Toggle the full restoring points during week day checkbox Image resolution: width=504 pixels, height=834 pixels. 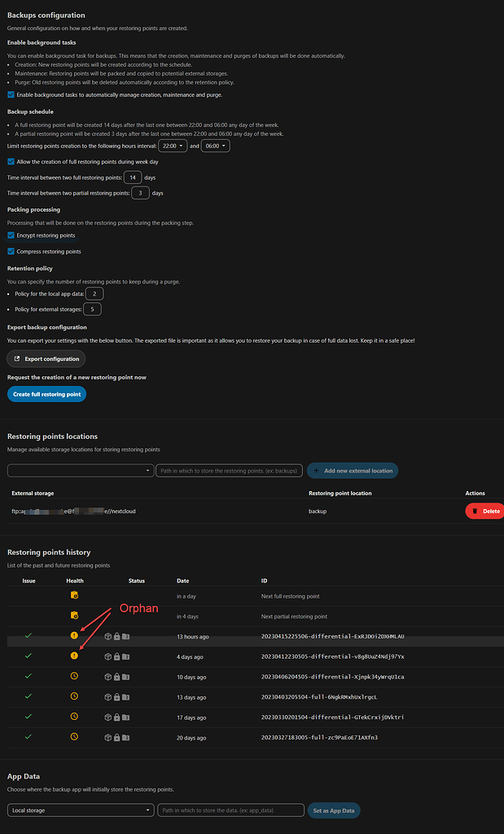click(11, 161)
